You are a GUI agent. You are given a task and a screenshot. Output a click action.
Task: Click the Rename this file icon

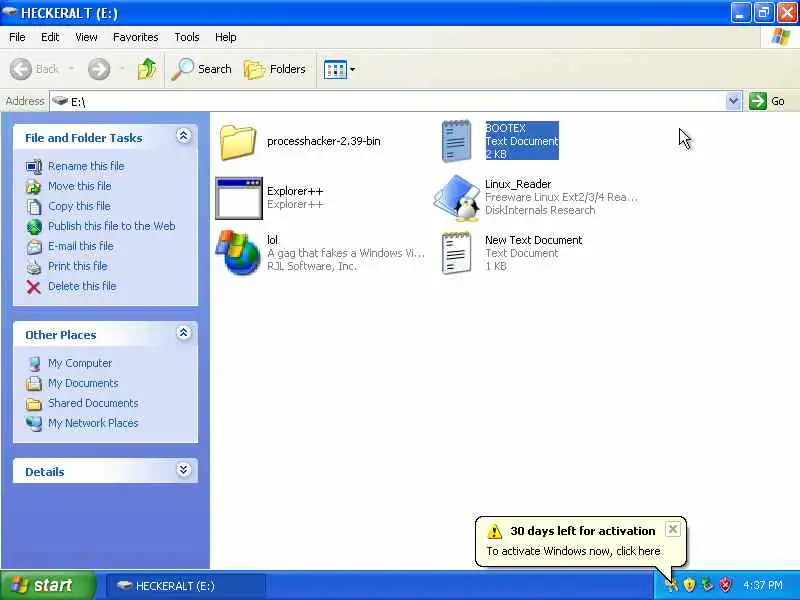click(x=34, y=166)
